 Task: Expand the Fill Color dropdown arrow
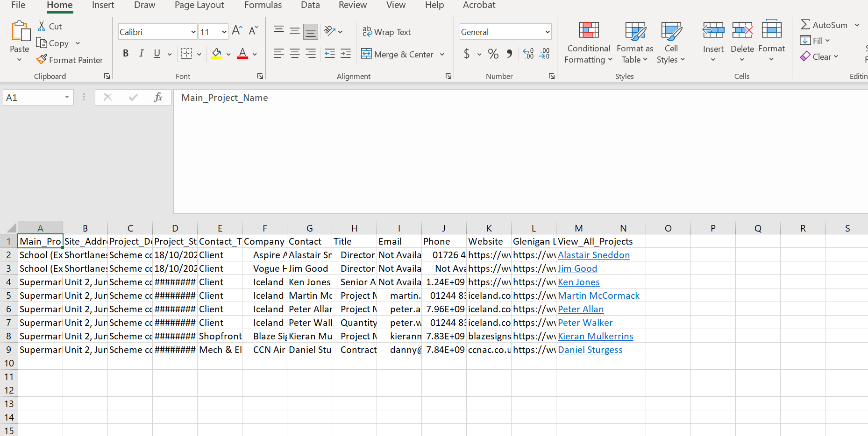(x=228, y=54)
